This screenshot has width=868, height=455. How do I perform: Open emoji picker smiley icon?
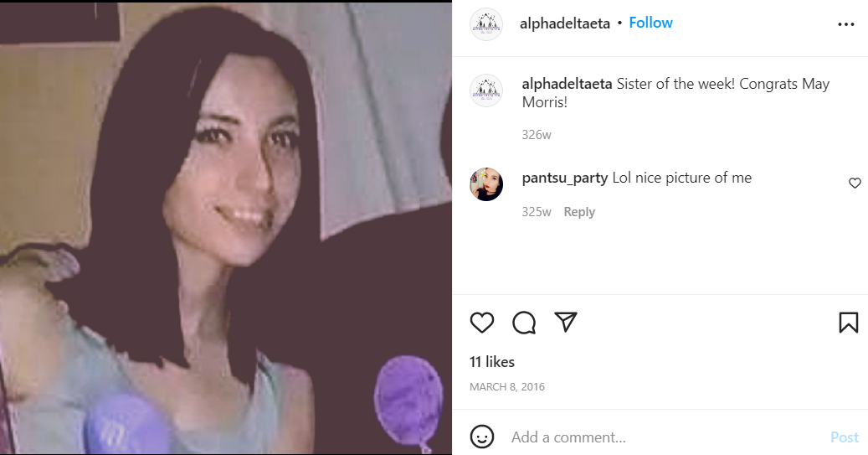coord(481,437)
